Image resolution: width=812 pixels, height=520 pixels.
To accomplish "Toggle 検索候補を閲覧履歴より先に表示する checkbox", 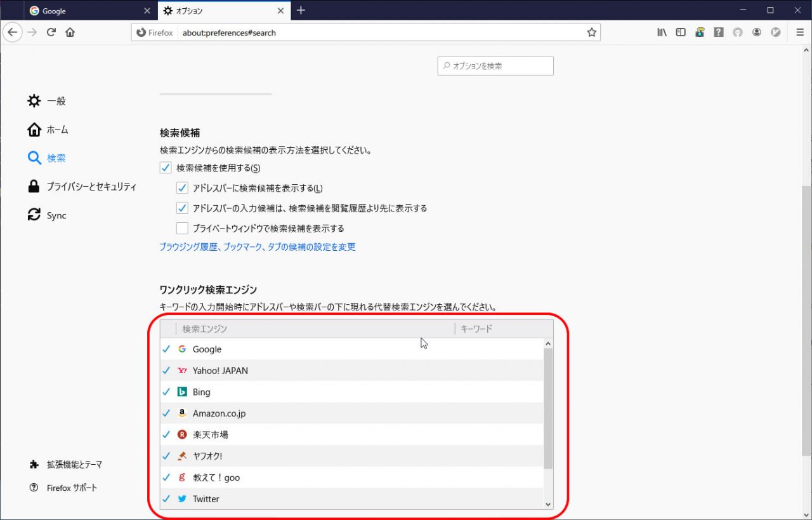I will tap(182, 208).
